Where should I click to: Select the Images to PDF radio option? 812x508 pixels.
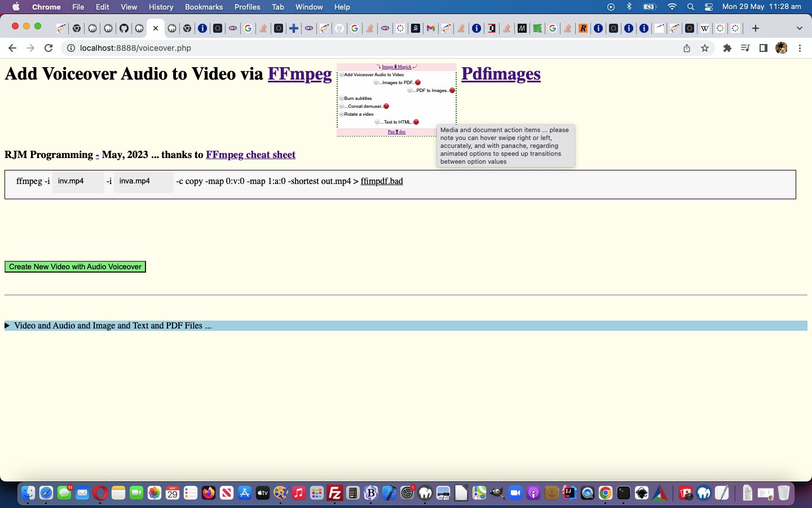376,82
